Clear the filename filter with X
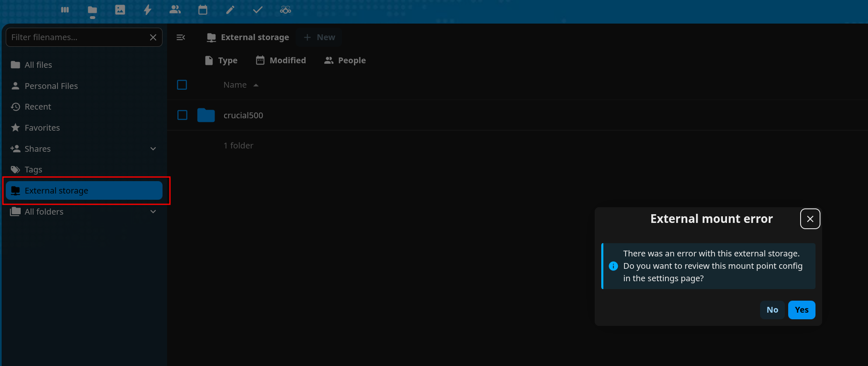Image resolution: width=868 pixels, height=366 pixels. pos(153,38)
